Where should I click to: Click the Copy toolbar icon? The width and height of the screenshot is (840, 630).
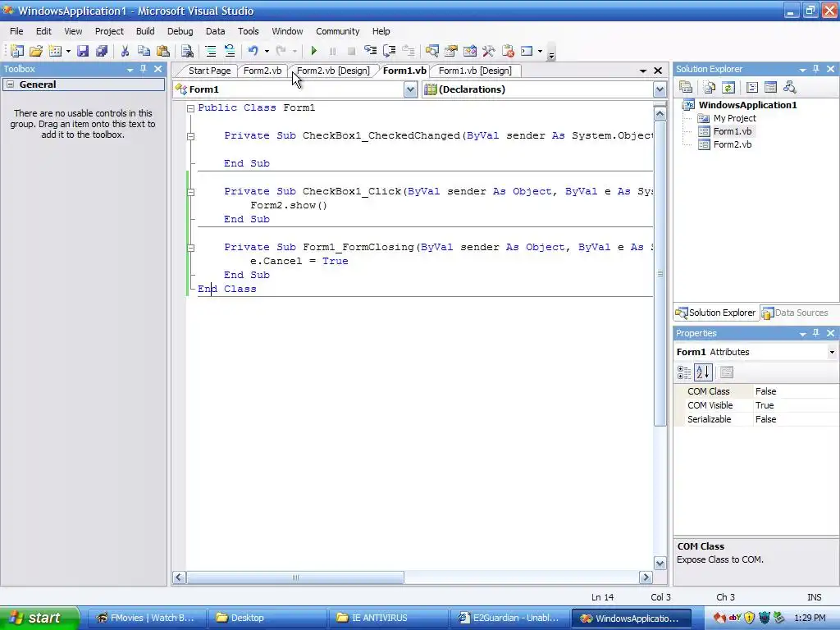click(x=144, y=51)
